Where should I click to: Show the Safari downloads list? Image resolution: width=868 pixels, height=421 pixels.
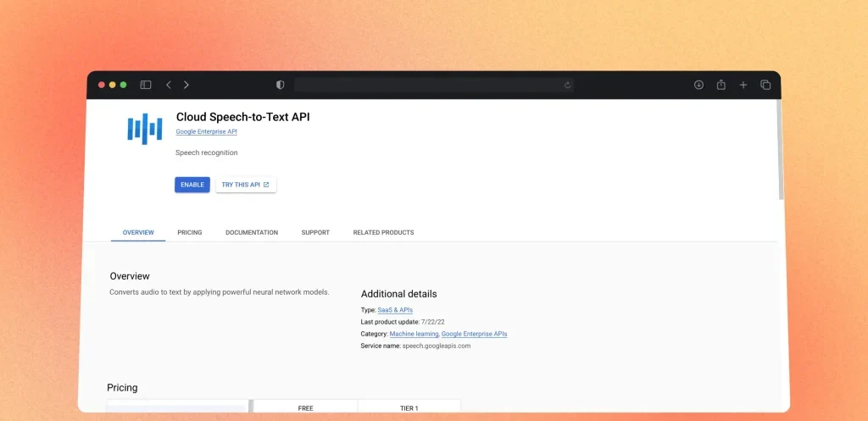pos(698,85)
